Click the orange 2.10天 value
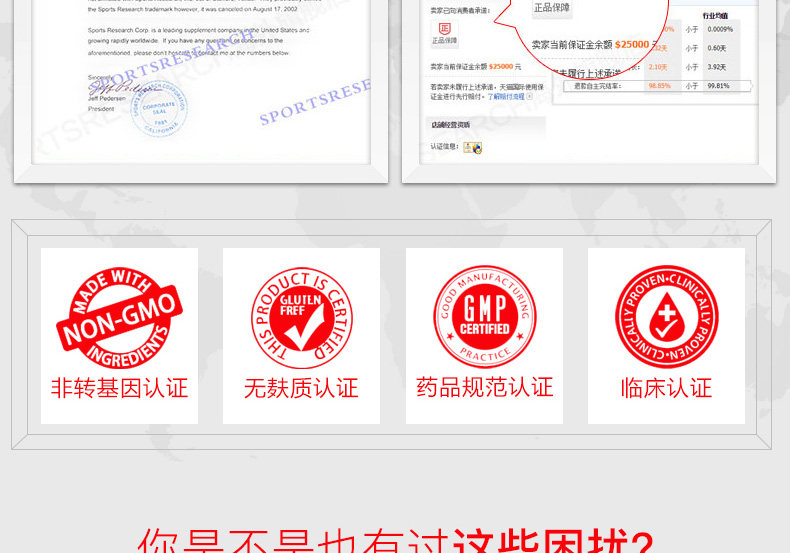790x553 pixels. [x=657, y=67]
